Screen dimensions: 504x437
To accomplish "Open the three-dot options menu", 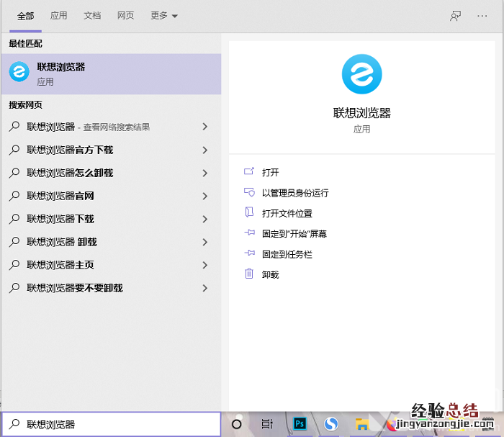I will pyautogui.click(x=482, y=16).
